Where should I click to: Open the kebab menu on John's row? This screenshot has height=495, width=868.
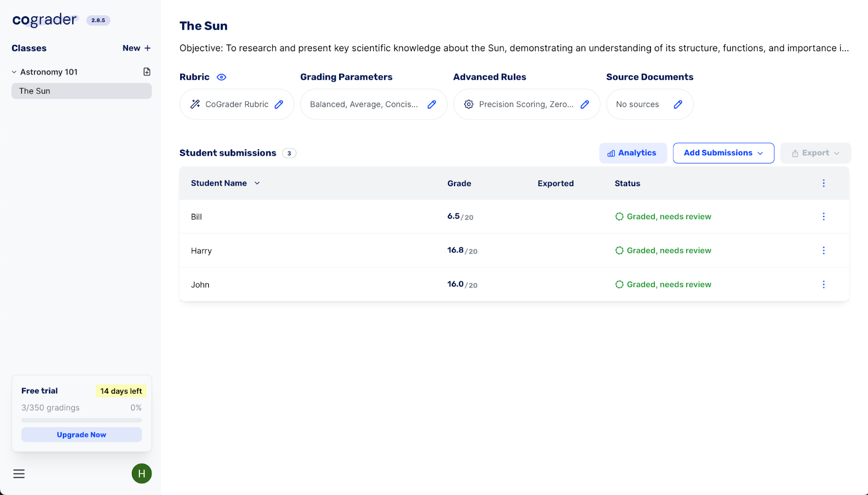tap(824, 284)
